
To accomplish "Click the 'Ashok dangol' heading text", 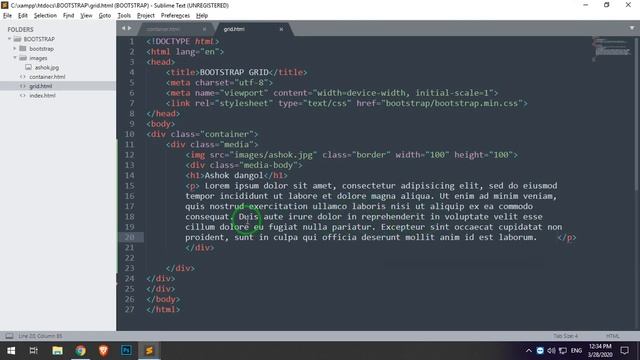I will tap(234, 176).
